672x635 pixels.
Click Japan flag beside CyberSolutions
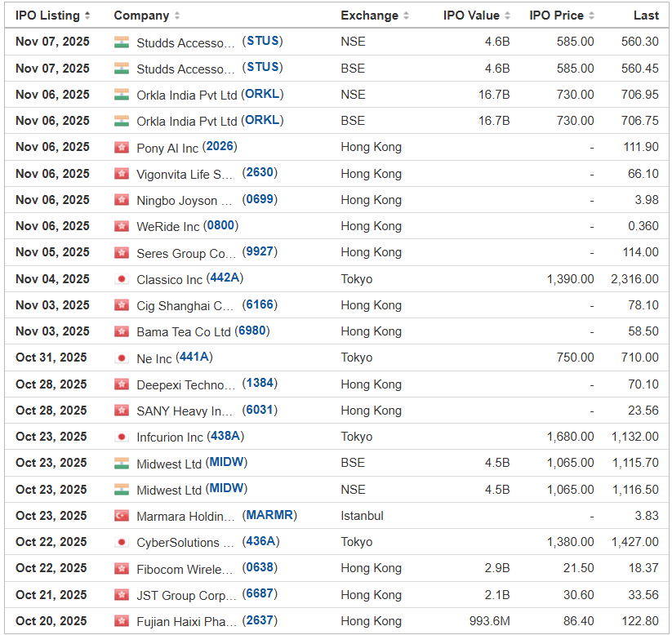[x=122, y=543]
